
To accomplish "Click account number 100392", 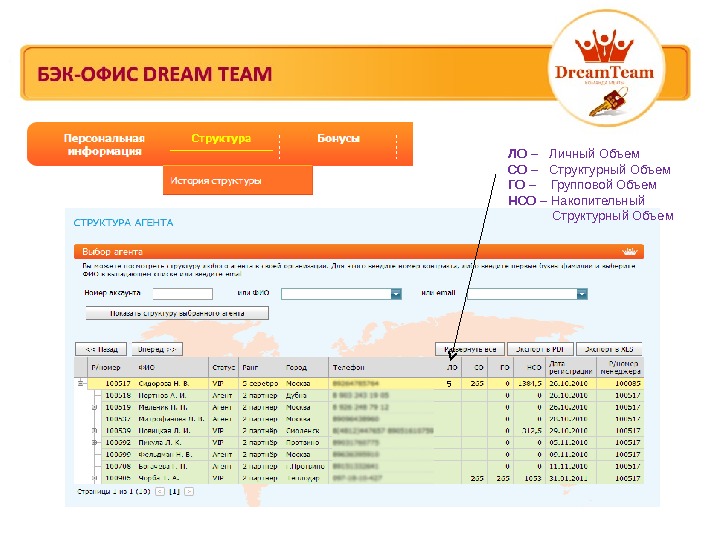I will coord(118,443).
